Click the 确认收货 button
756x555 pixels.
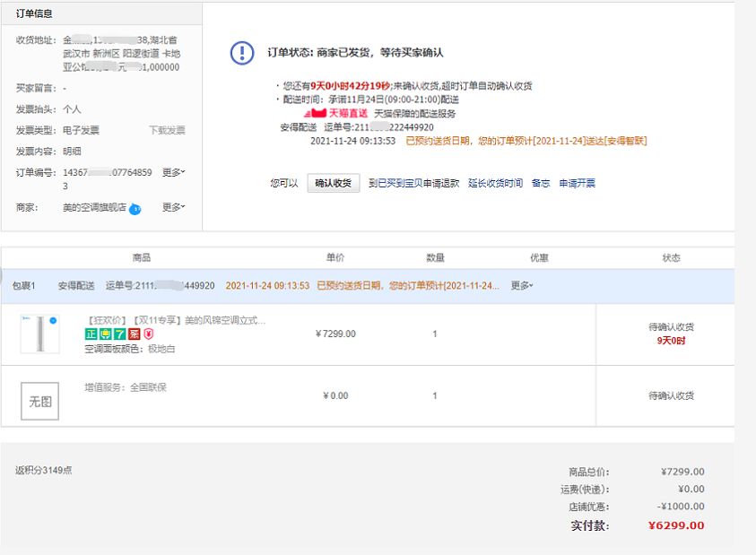334,183
